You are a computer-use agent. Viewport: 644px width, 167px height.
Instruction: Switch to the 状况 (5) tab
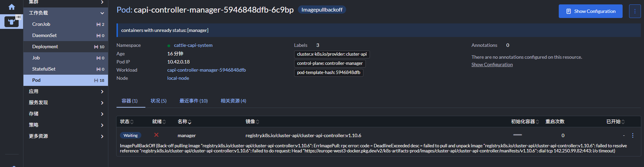[159, 101]
